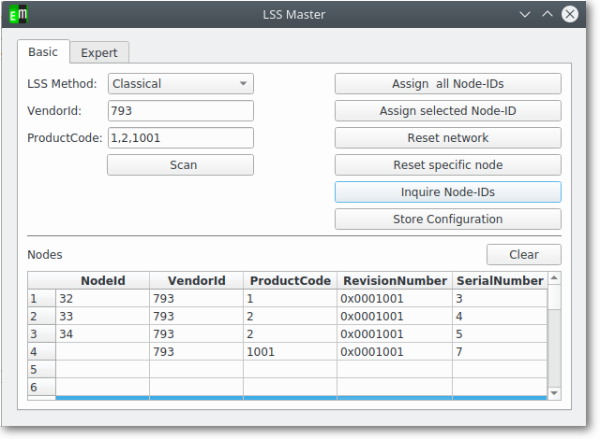This screenshot has width=600, height=440.
Task: Open the LSS Method dropdown
Action: (x=181, y=83)
